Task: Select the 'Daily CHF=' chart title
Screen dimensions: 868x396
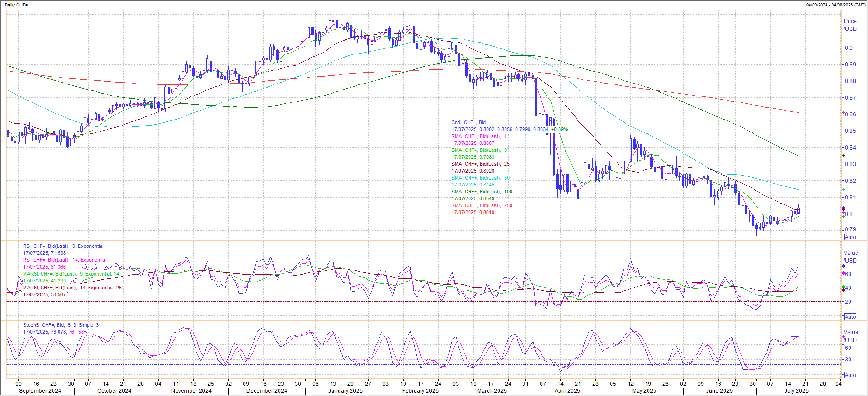Action: coord(16,5)
